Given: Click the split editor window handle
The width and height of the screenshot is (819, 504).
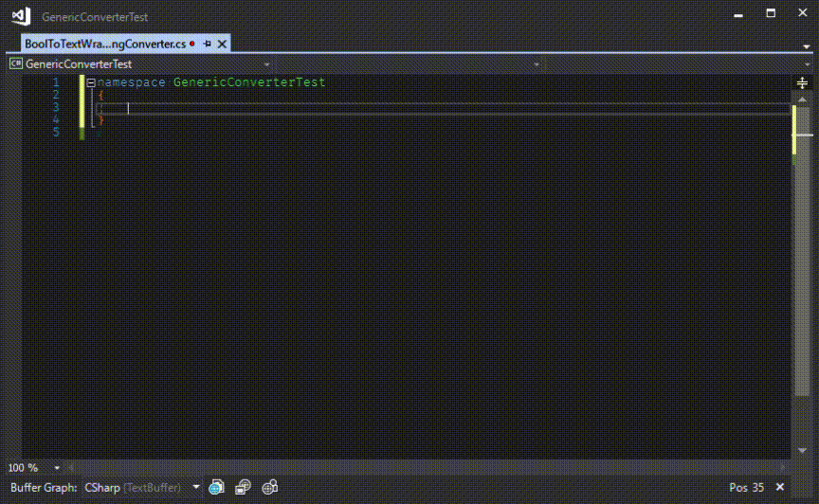Looking at the screenshot, I should coord(802,82).
